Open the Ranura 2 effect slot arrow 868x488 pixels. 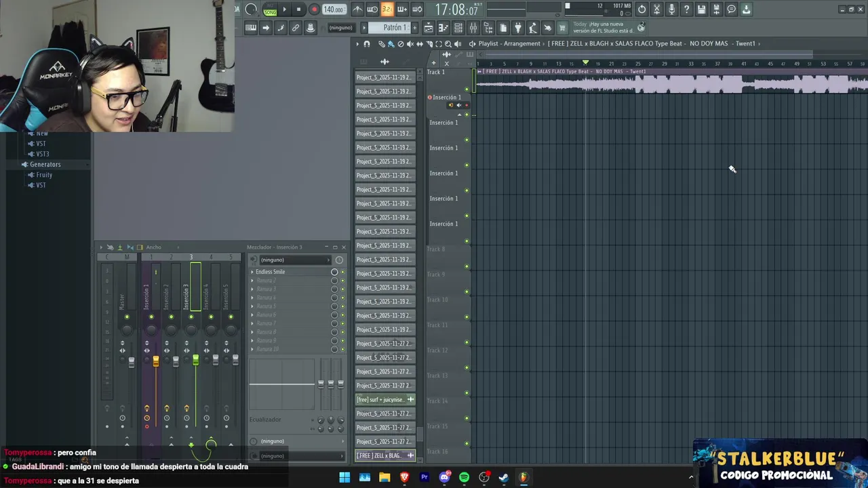pyautogui.click(x=252, y=281)
